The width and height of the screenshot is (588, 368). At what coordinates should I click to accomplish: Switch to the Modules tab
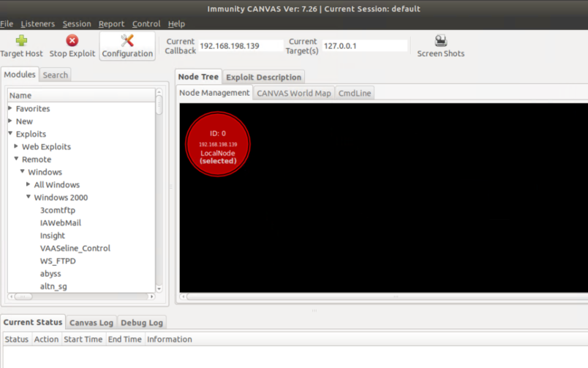[x=20, y=75]
